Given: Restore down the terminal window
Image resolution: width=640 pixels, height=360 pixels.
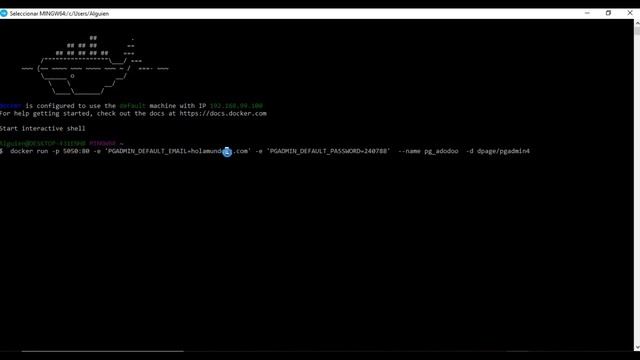Looking at the screenshot, I should pyautogui.click(x=608, y=13).
